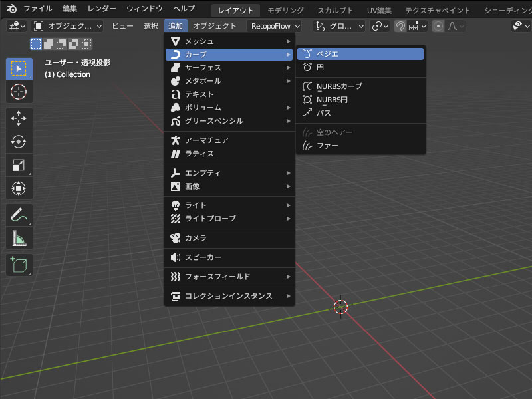Select the new selection mode icon
Screen dimensions: 532x399
pos(36,44)
